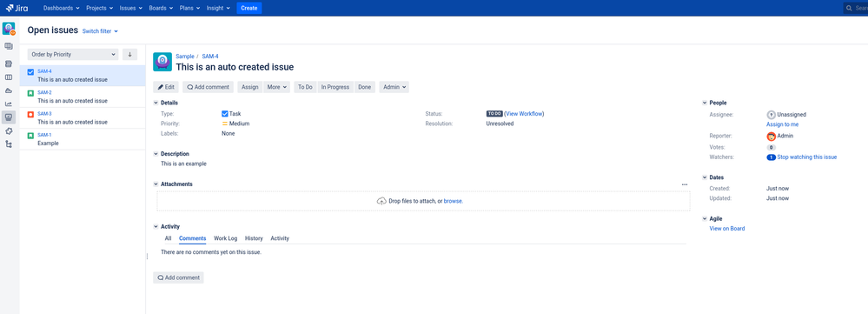Image resolution: width=868 pixels, height=314 pixels.
Task: Open the Switch filter dropdown
Action: coord(100,31)
